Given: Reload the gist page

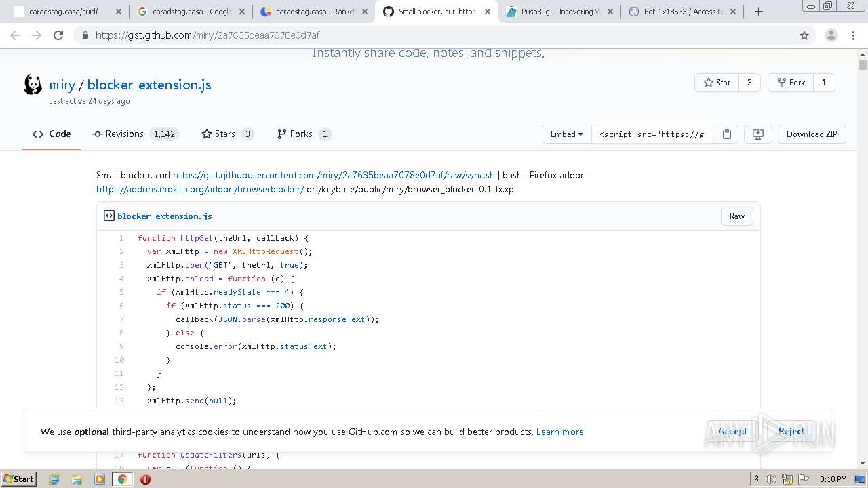Looking at the screenshot, I should [x=58, y=35].
